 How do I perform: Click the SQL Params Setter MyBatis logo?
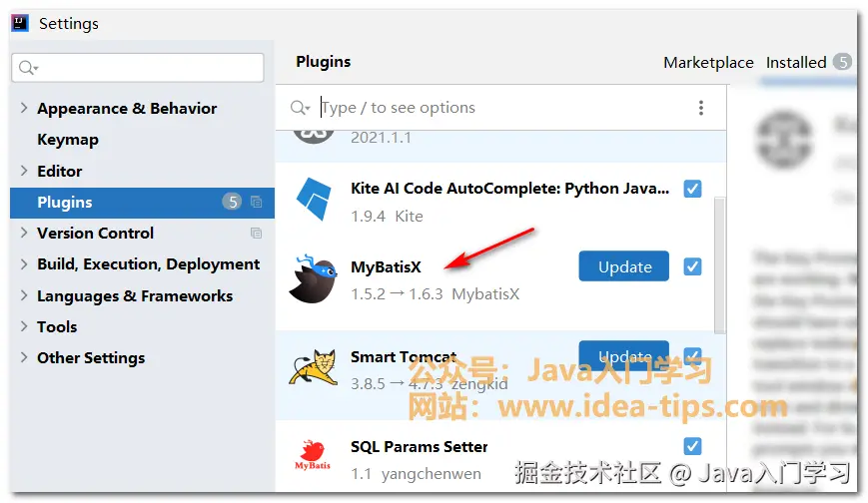coord(313,455)
